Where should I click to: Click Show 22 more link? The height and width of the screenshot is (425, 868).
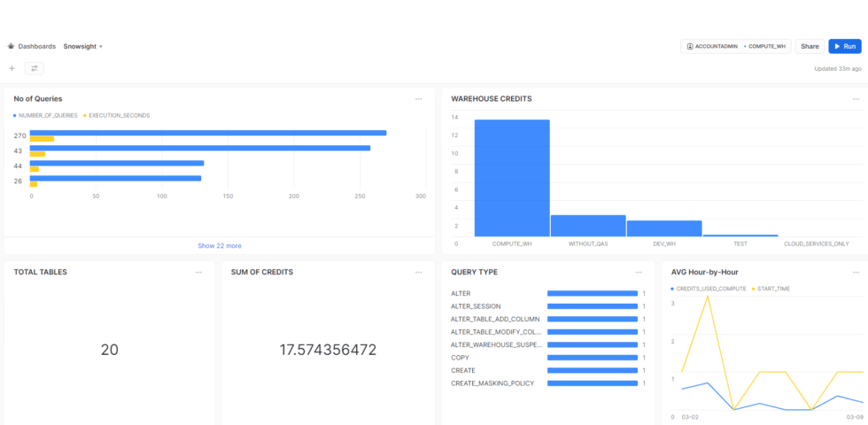pyautogui.click(x=220, y=246)
